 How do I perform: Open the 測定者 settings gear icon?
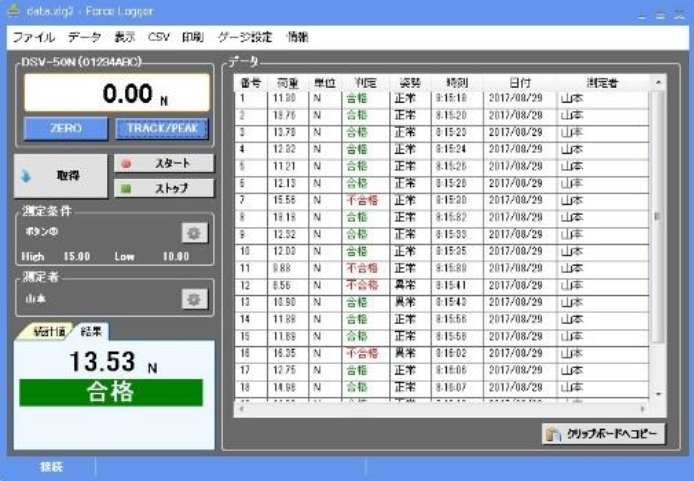pyautogui.click(x=194, y=298)
